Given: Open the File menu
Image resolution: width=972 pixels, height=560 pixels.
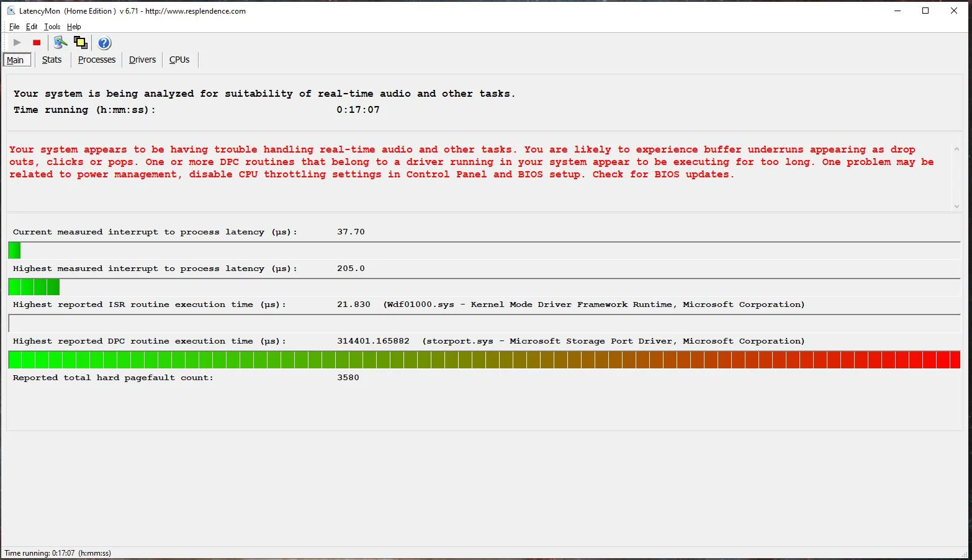Looking at the screenshot, I should click(x=14, y=27).
